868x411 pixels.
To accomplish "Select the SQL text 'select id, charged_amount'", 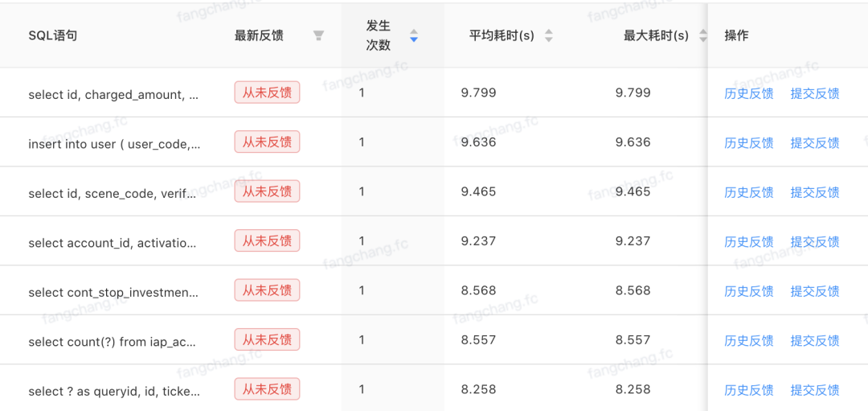I will (x=113, y=95).
